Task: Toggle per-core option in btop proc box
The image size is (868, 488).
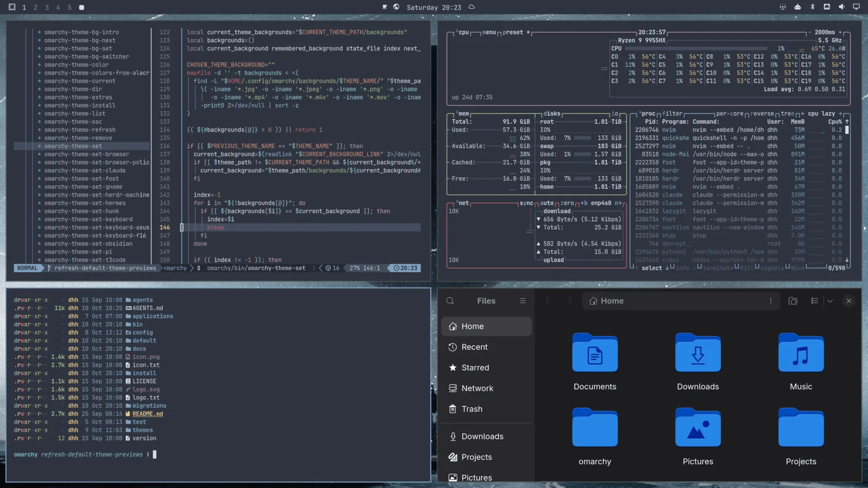Action: pyautogui.click(x=730, y=114)
